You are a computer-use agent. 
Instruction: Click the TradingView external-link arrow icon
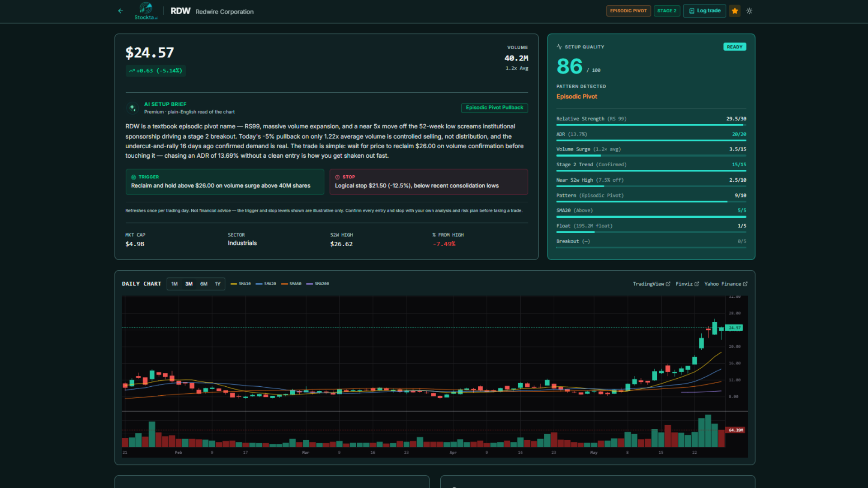(668, 284)
